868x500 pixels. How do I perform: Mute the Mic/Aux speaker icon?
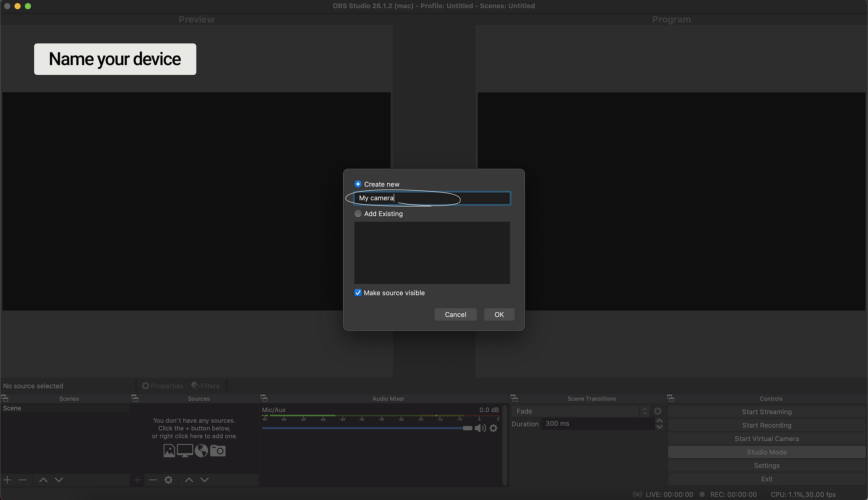point(480,428)
